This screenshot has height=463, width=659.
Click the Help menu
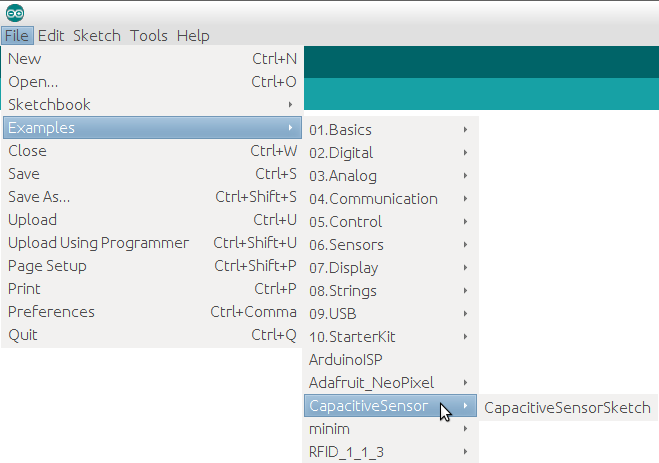pos(193,35)
